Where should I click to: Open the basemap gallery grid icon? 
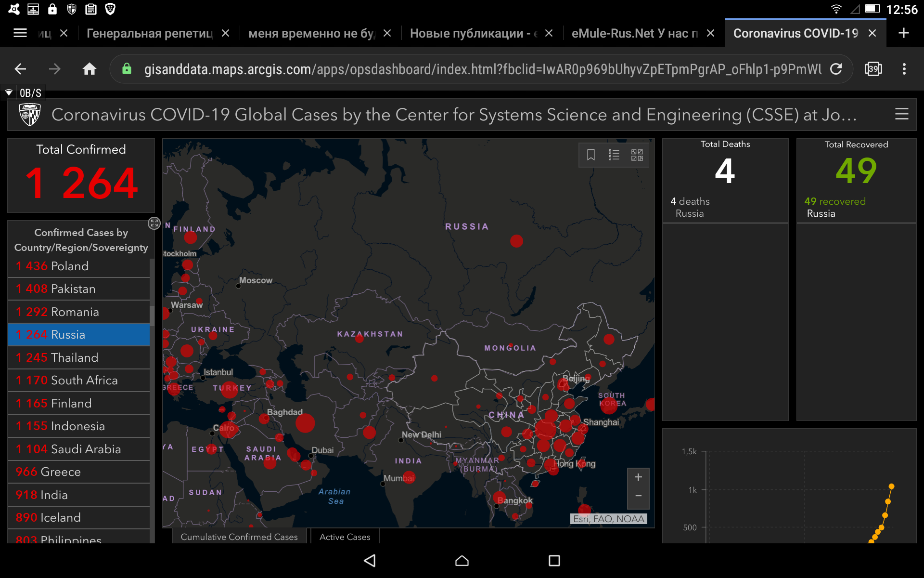[637, 155]
